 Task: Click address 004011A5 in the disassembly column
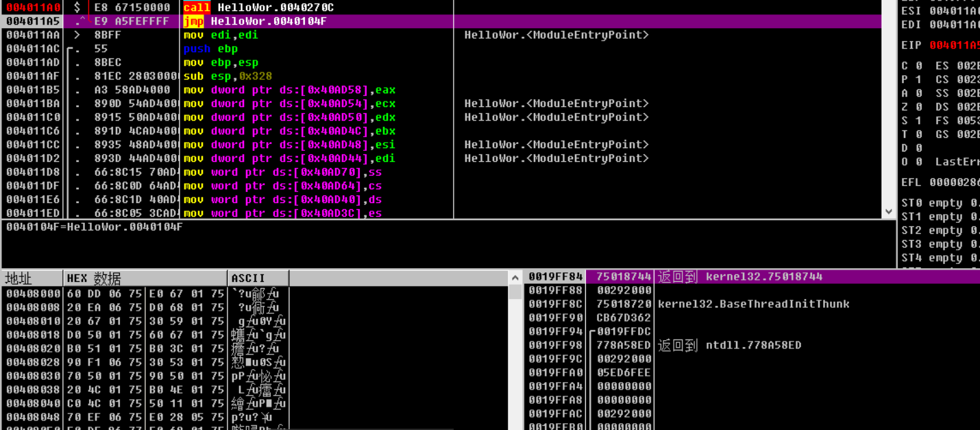34,21
